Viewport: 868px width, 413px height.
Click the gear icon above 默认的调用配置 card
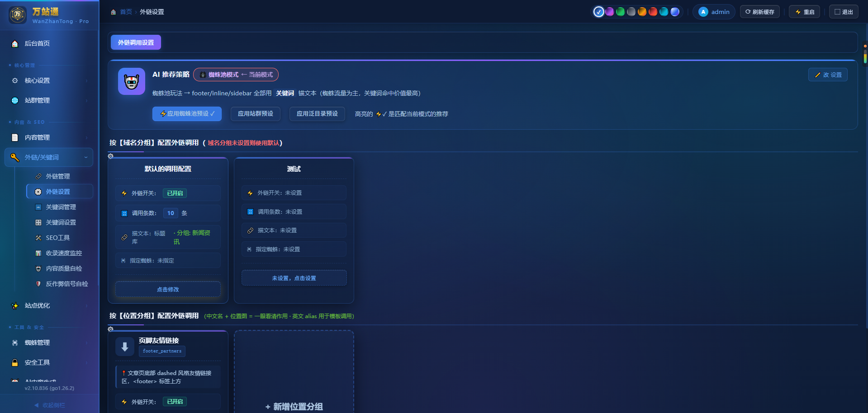click(110, 156)
